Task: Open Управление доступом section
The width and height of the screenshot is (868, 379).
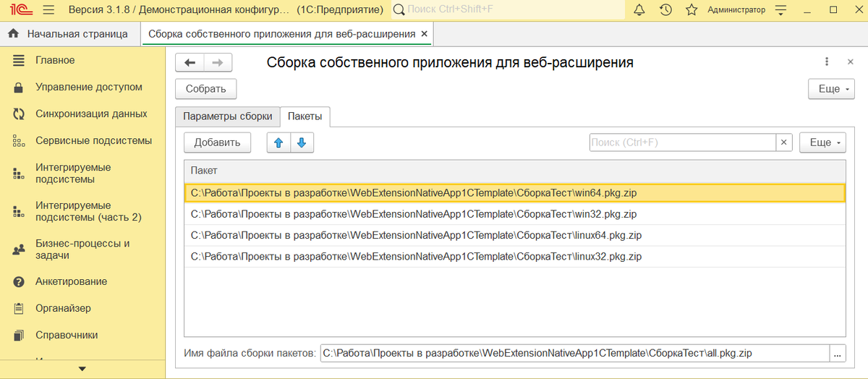Action: (x=89, y=87)
